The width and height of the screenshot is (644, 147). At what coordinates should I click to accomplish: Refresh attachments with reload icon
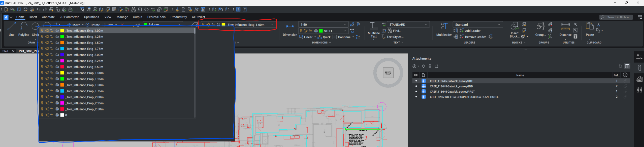coord(424,66)
